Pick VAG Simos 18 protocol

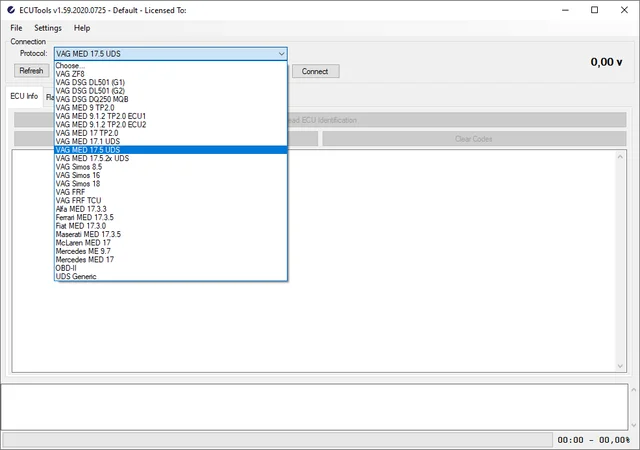pyautogui.click(x=78, y=184)
